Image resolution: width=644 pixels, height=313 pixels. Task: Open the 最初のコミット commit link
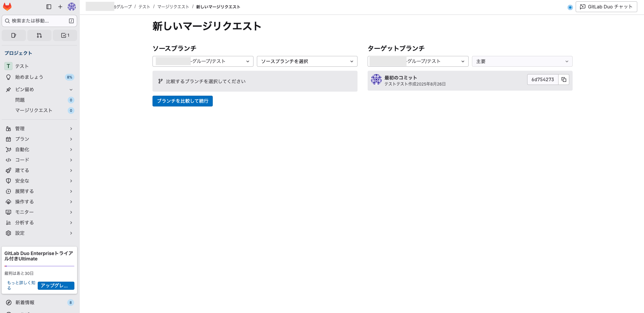(x=401, y=77)
